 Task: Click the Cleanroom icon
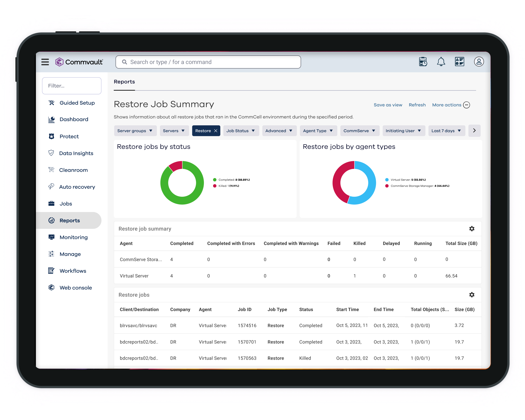click(51, 170)
